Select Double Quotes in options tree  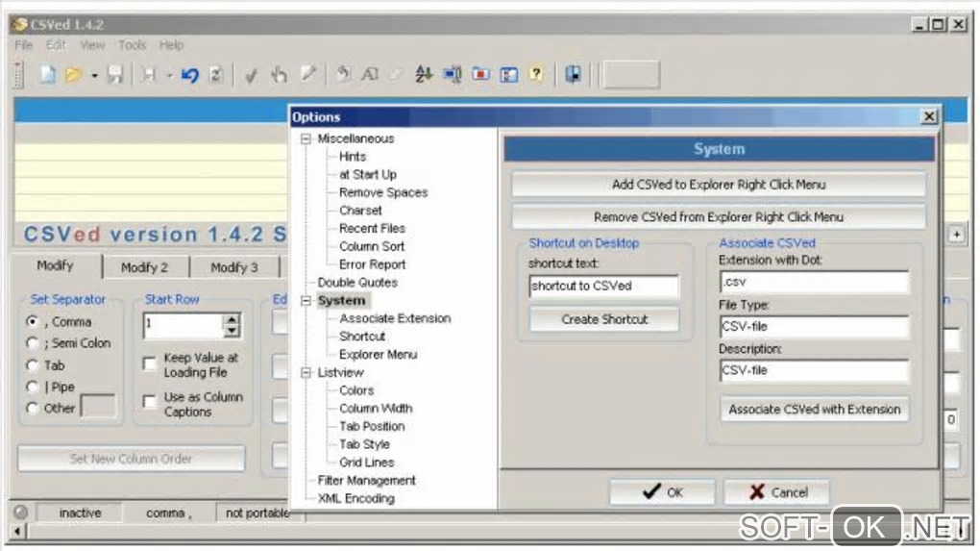pos(357,283)
